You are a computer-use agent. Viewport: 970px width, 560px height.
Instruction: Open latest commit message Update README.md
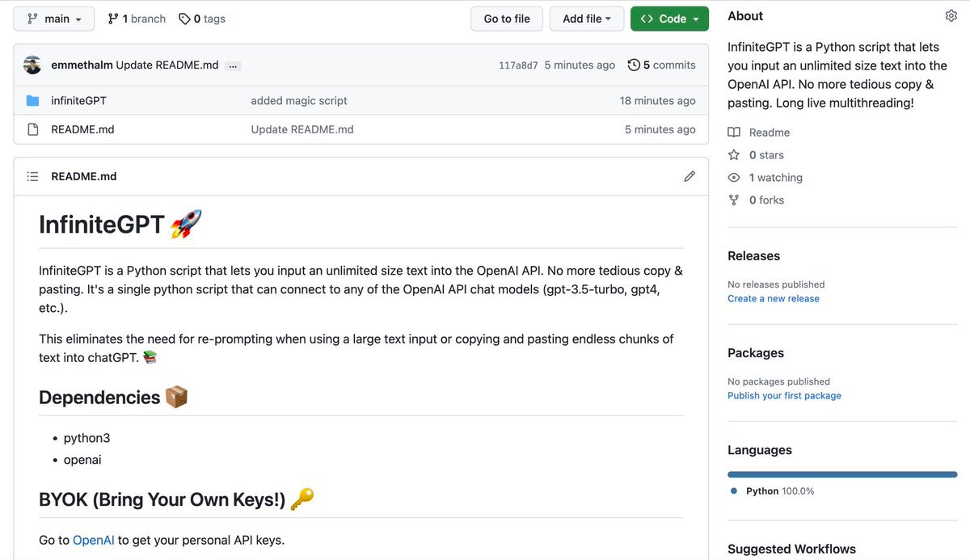coord(167,65)
